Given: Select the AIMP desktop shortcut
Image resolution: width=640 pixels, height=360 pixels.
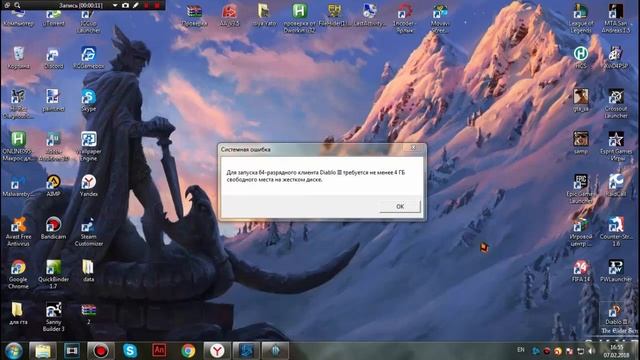Looking at the screenshot, I should click(x=53, y=186).
